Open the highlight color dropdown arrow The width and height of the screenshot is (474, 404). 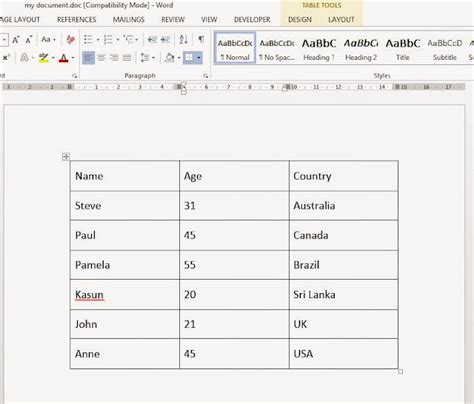(x=53, y=58)
